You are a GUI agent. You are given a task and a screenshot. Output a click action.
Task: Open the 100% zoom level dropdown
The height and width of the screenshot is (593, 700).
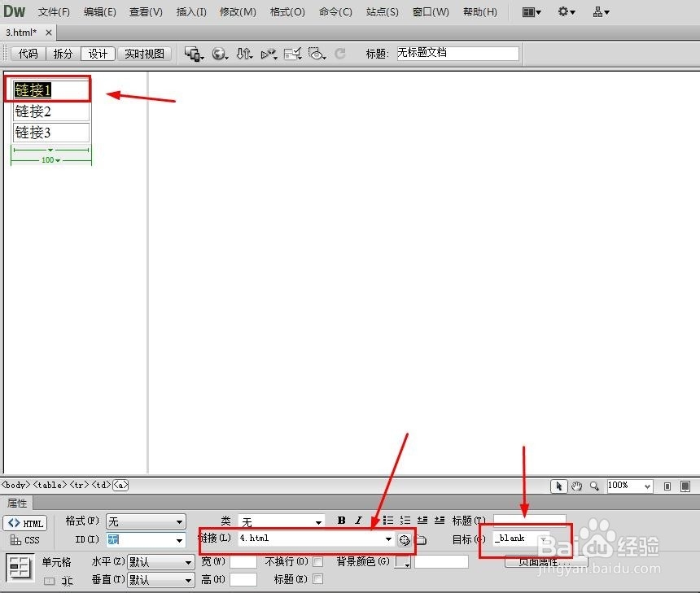click(x=629, y=486)
